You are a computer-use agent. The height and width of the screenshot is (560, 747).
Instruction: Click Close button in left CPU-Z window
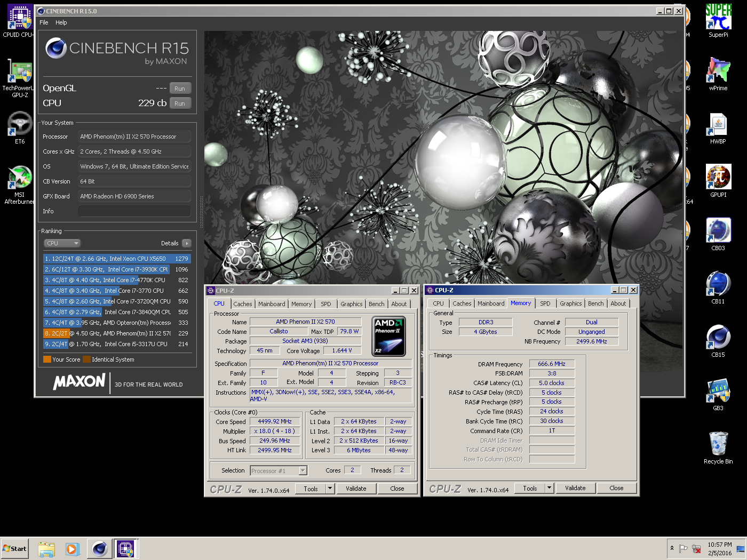coord(398,489)
